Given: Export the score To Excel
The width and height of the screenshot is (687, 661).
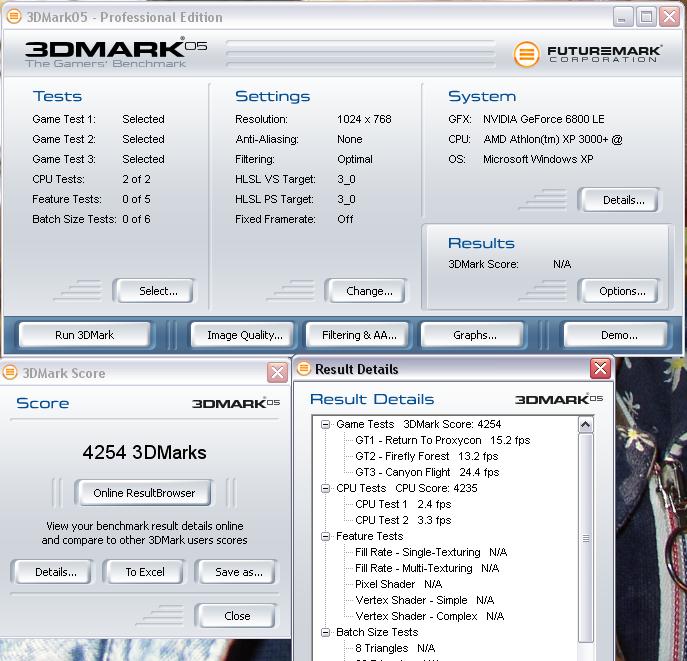Looking at the screenshot, I should click(144, 572).
